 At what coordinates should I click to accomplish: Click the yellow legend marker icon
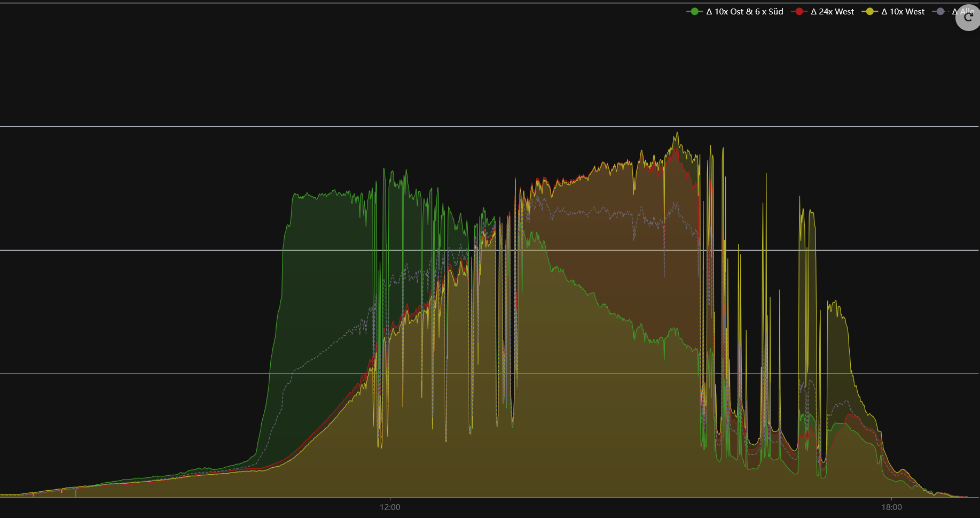pyautogui.click(x=869, y=12)
